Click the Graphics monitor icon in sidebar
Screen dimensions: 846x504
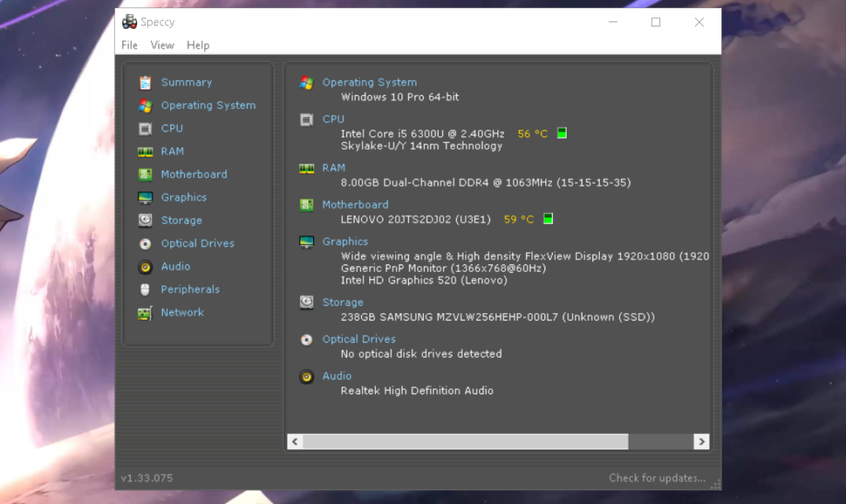tap(145, 198)
